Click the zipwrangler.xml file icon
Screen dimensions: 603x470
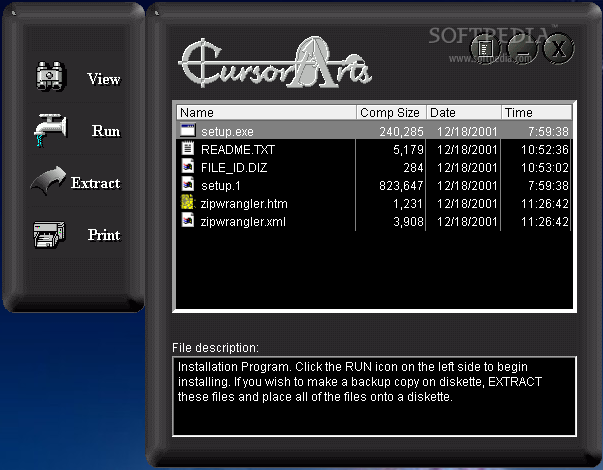tap(188, 220)
